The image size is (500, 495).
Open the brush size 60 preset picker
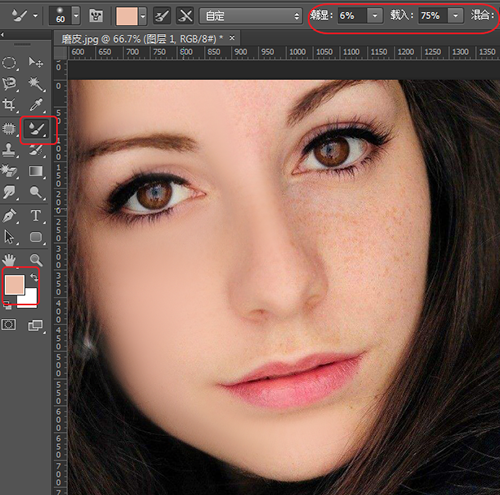pos(60,16)
